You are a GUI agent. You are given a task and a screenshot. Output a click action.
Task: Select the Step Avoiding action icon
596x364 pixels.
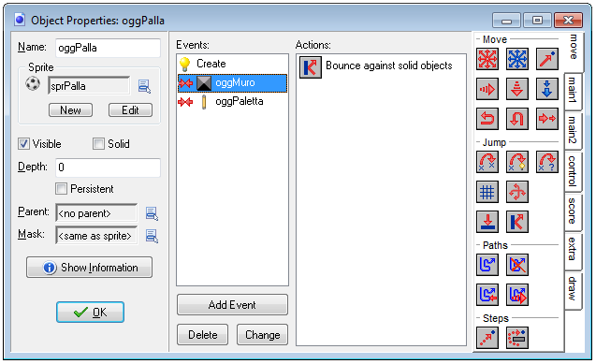coord(517,338)
